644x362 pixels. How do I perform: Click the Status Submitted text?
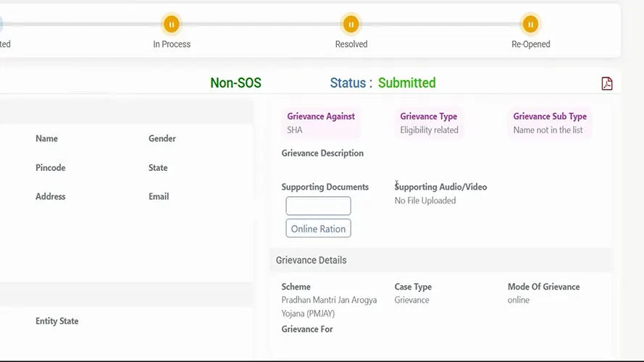382,83
